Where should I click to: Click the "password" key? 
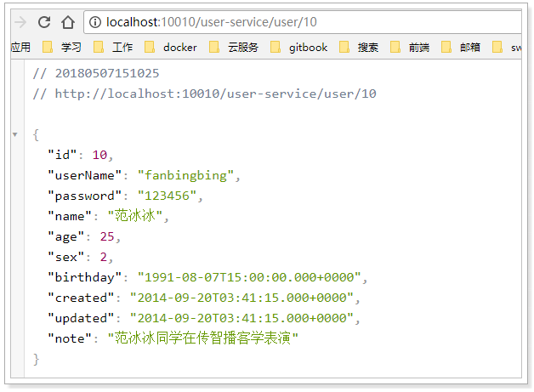[x=85, y=196]
